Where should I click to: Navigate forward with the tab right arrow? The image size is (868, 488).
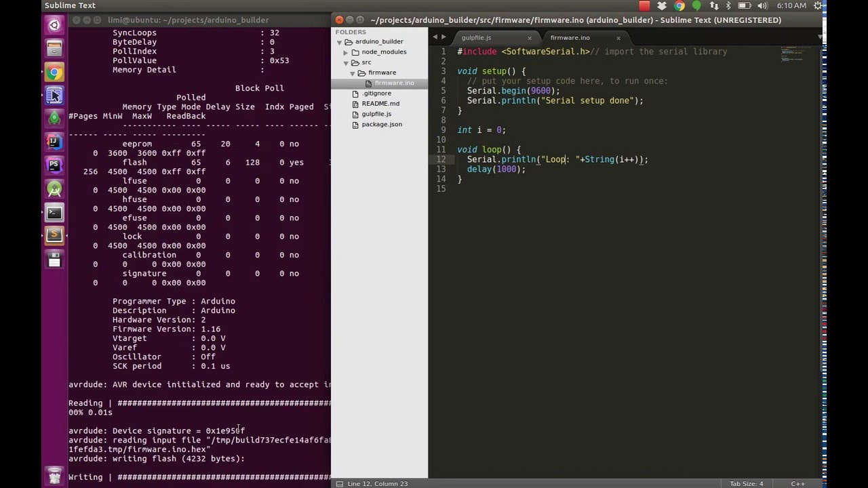tap(444, 37)
